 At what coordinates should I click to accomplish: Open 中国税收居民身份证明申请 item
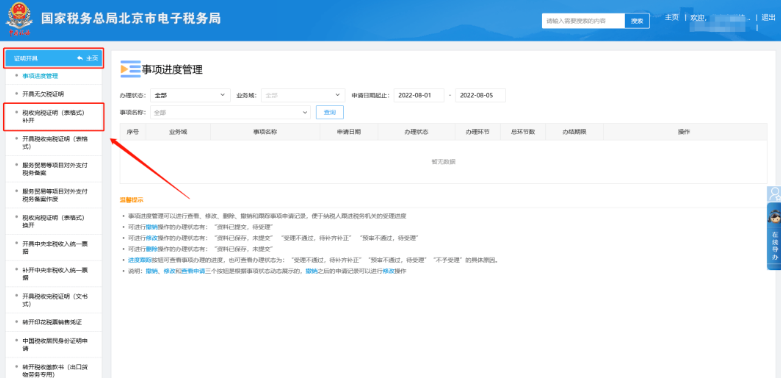55,345
